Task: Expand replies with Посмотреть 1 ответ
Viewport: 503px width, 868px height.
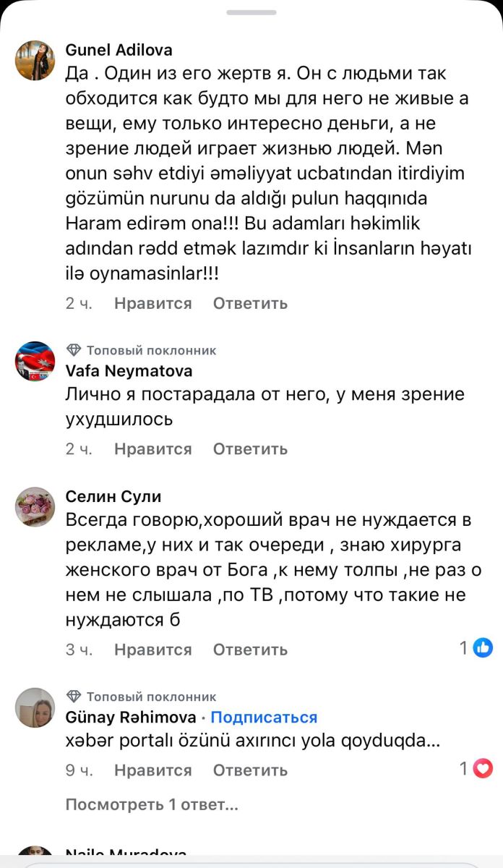Action: pyautogui.click(x=151, y=804)
